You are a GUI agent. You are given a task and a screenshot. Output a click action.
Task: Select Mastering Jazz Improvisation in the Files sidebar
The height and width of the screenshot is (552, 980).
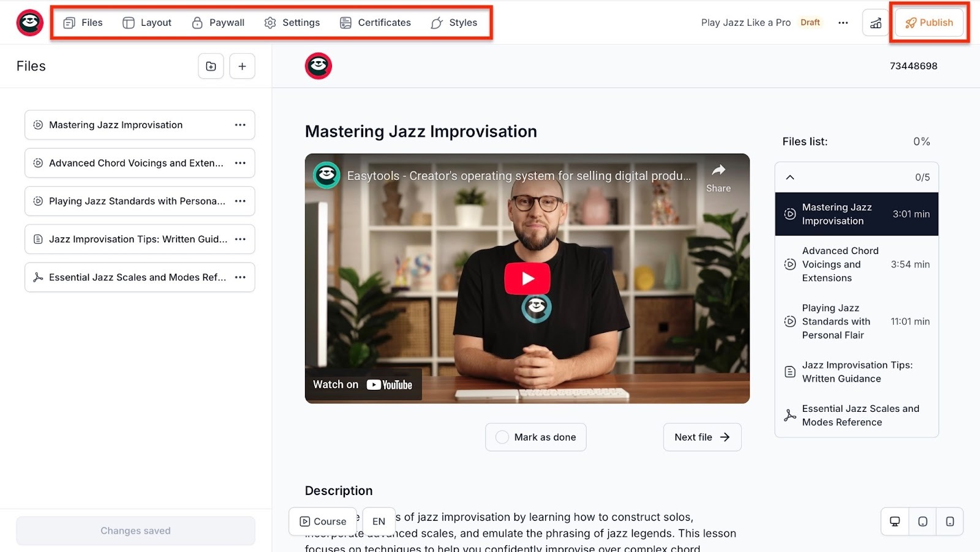[x=140, y=125]
